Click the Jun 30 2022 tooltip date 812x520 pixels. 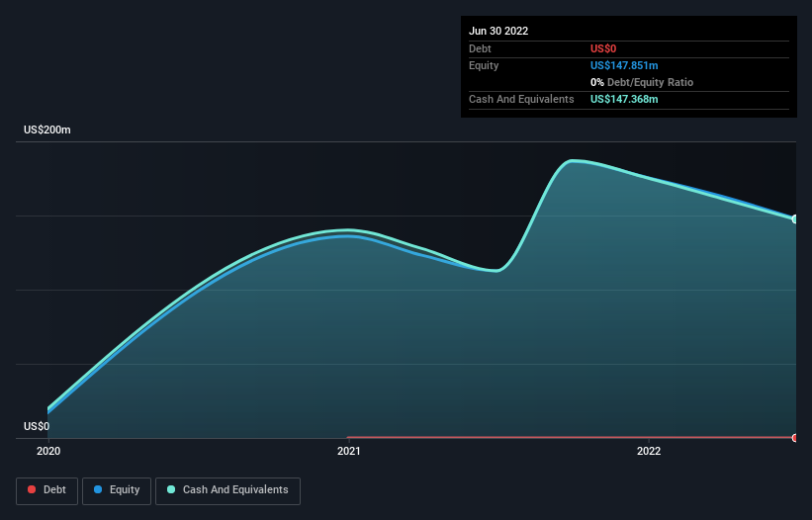(498, 31)
